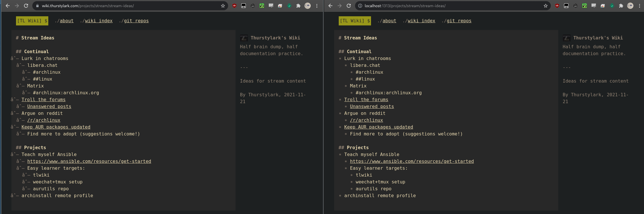
Task: Open the Extensions puzzle icon in the localhost window
Action: 621,6
